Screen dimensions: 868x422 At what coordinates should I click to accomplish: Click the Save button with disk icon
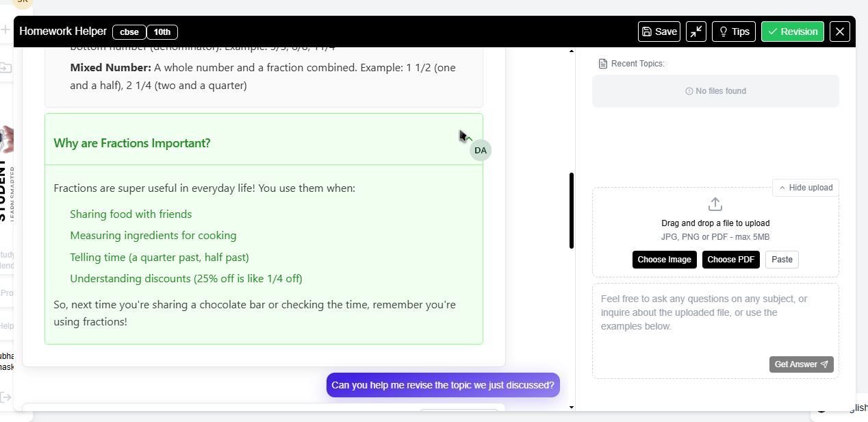coord(659,32)
